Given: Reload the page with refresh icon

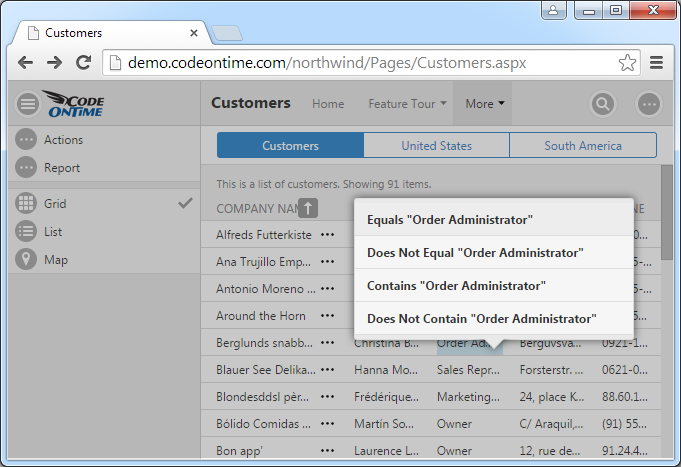Looking at the screenshot, I should pos(83,63).
